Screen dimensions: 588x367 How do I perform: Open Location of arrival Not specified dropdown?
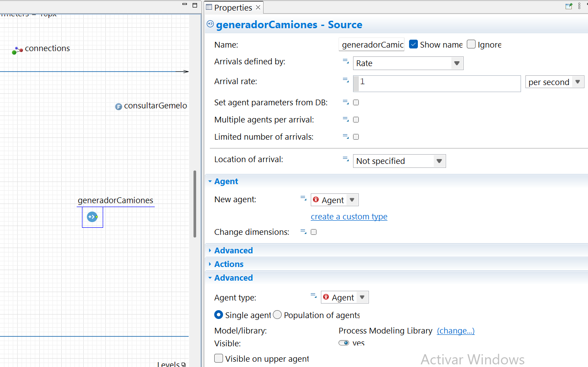click(x=399, y=161)
